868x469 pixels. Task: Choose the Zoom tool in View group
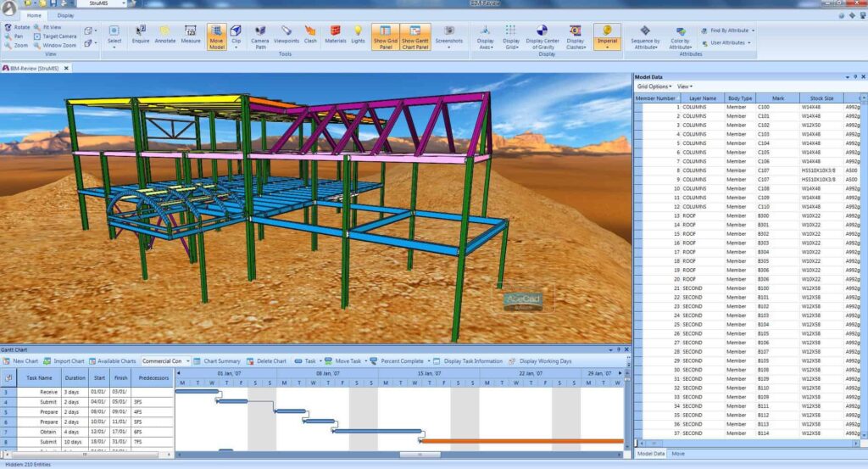click(x=16, y=46)
